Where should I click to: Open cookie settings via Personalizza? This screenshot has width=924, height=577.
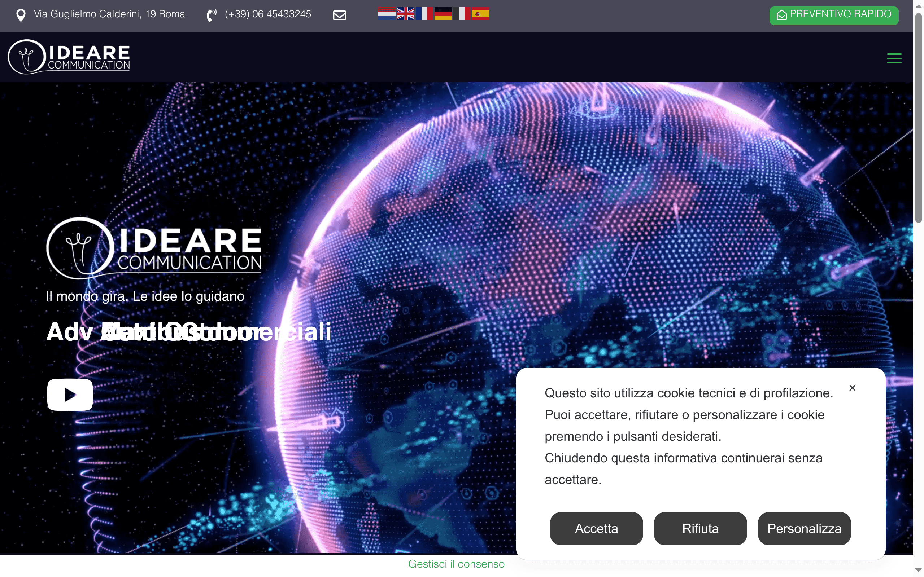[804, 529]
